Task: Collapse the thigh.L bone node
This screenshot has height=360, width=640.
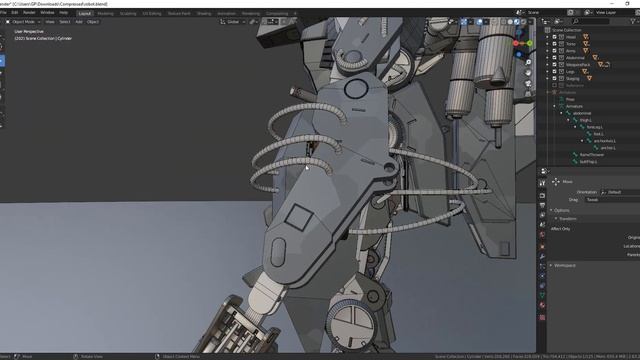Action: click(568, 120)
